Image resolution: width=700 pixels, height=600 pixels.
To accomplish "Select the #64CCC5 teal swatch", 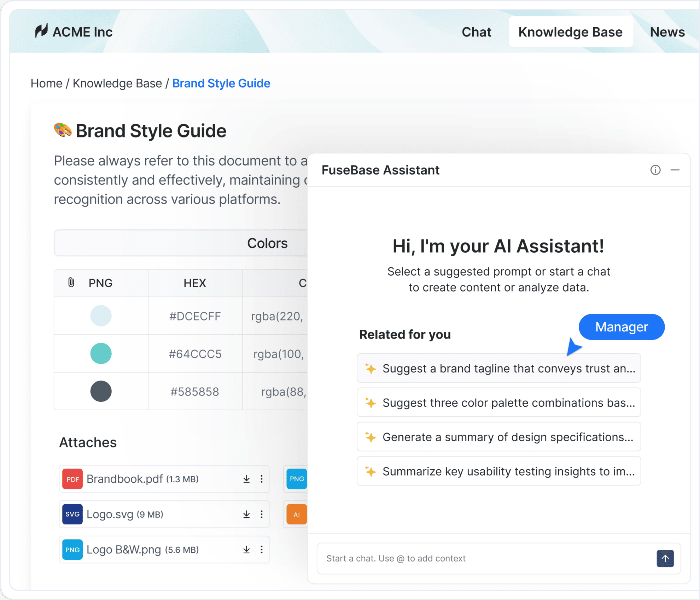I will [101, 353].
